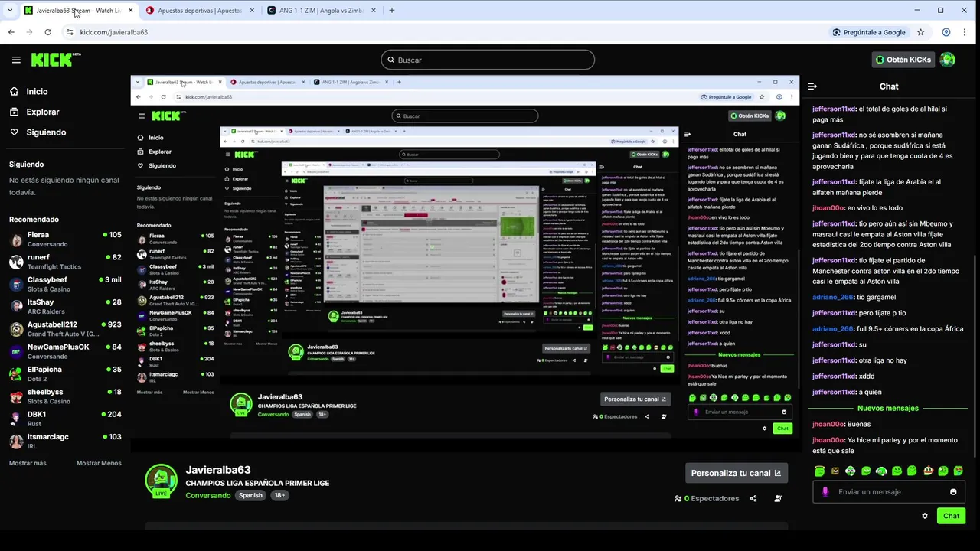Switch to Apuestas deportivas browser tab
The width and height of the screenshot is (980, 551).
[x=199, y=11]
